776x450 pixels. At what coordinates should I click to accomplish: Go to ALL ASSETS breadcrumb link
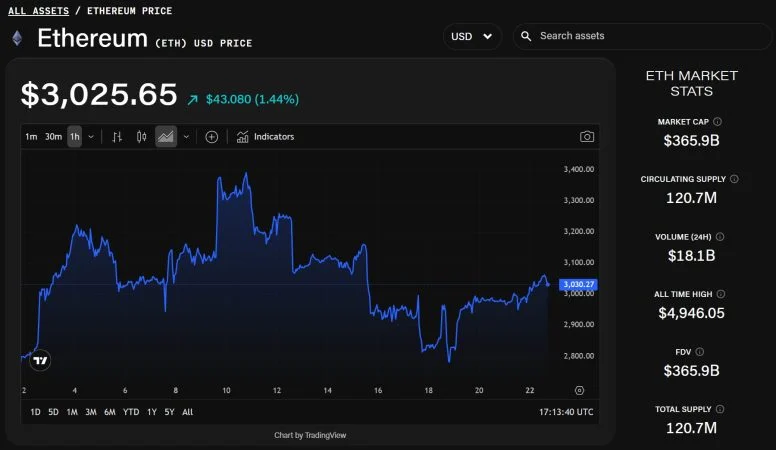click(38, 11)
